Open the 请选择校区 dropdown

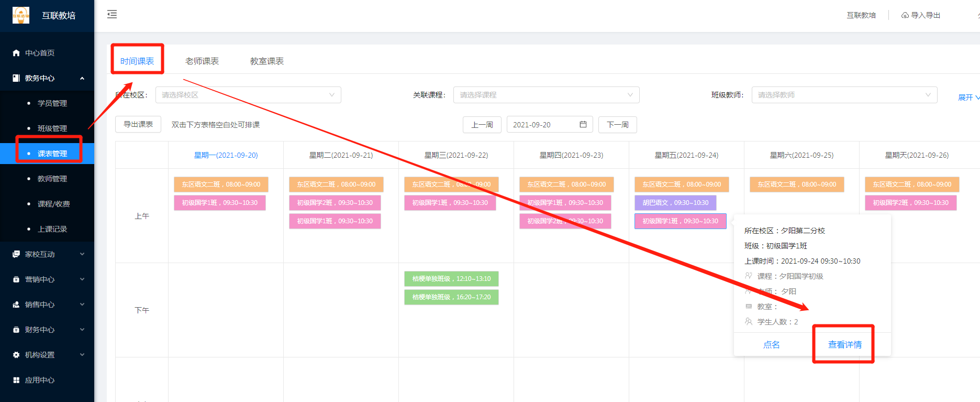point(248,95)
